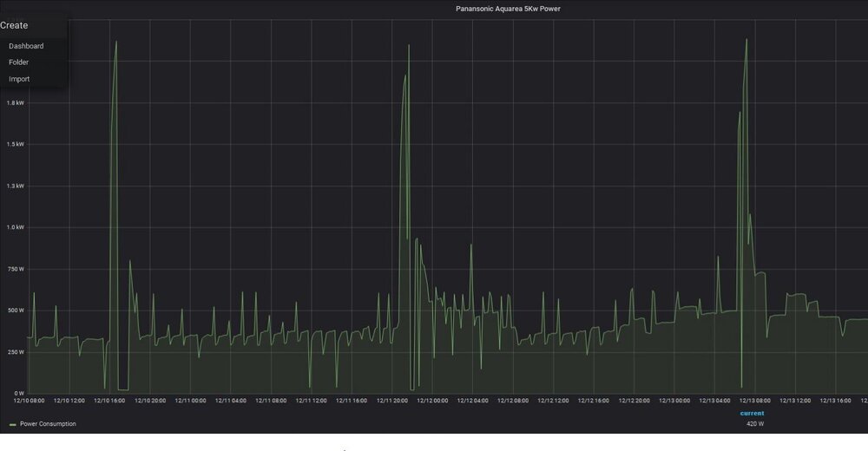Click the 12/13 16:00 time axis label

[x=835, y=401]
